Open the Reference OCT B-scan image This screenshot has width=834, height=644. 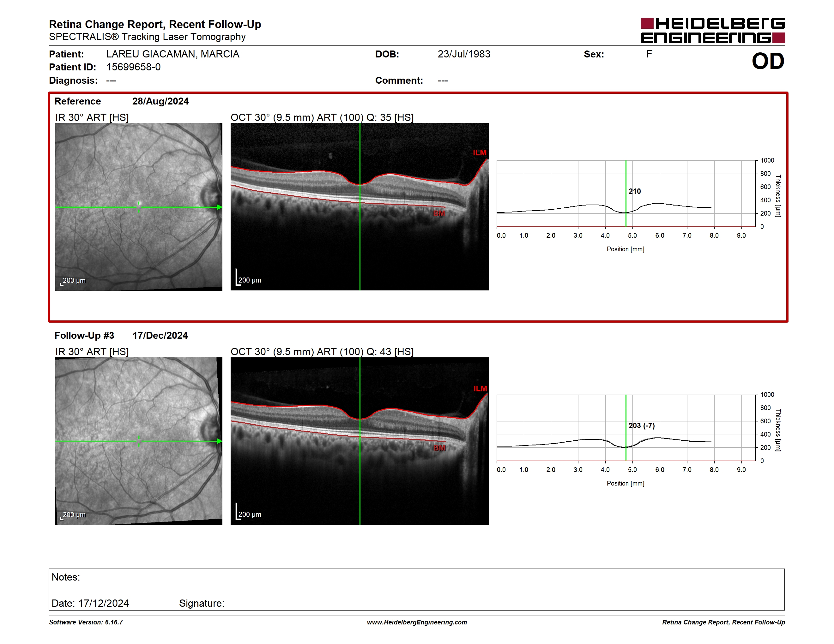point(360,207)
